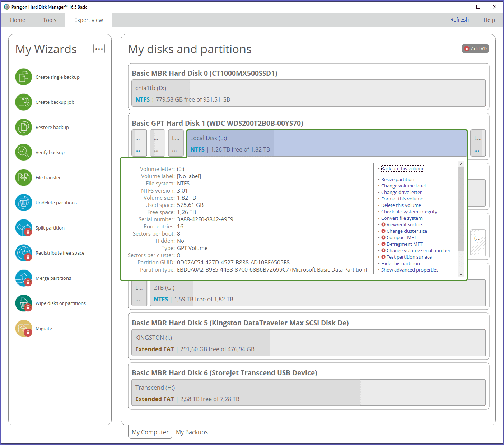
Task: Click the Add VD button
Action: click(x=475, y=48)
